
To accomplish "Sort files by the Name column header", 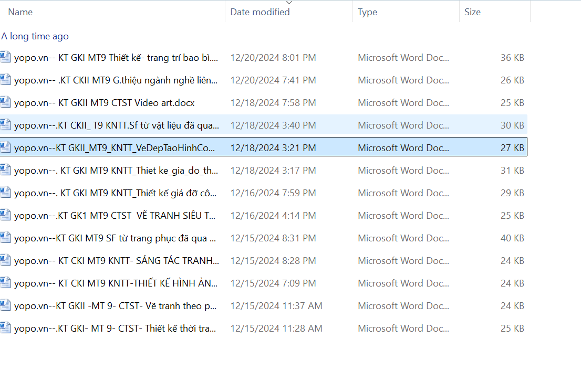I will tap(20, 12).
